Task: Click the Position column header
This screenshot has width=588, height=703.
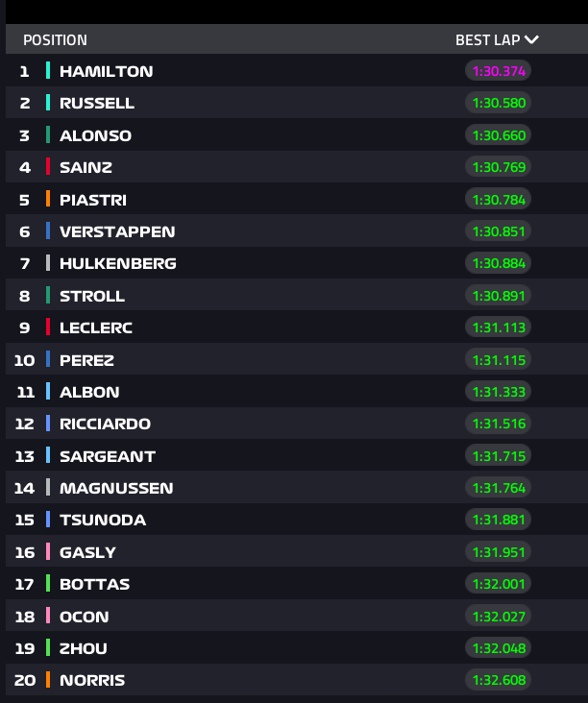Action: pyautogui.click(x=55, y=40)
